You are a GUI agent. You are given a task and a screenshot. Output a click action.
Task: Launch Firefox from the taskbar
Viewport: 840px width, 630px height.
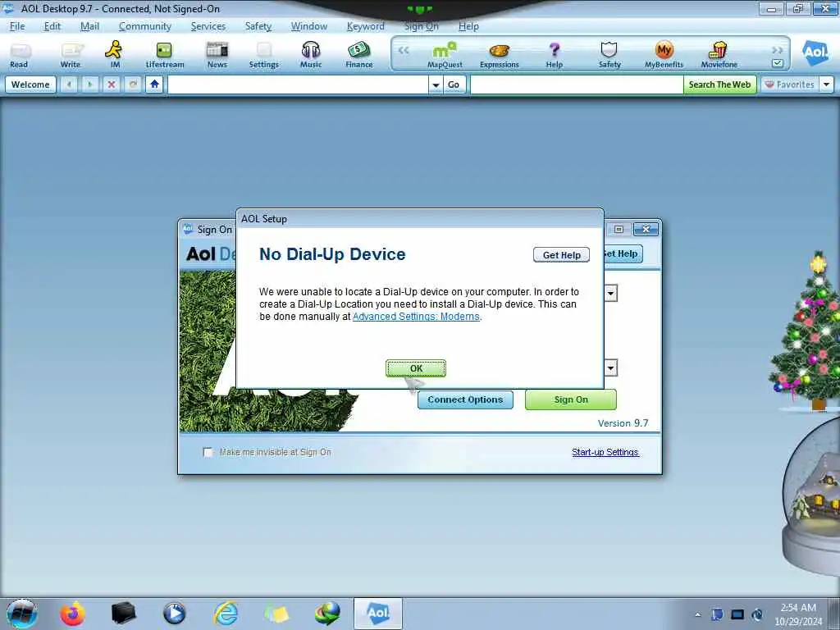click(x=72, y=614)
